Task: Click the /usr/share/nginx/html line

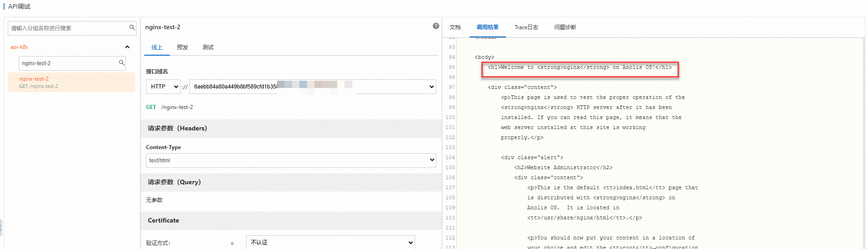Action: (x=585, y=218)
